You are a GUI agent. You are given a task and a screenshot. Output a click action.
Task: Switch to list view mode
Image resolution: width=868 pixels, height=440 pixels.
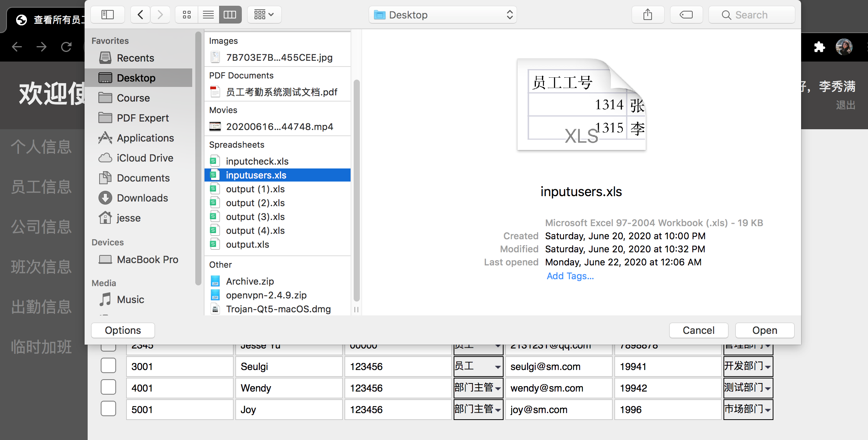pyautogui.click(x=208, y=15)
